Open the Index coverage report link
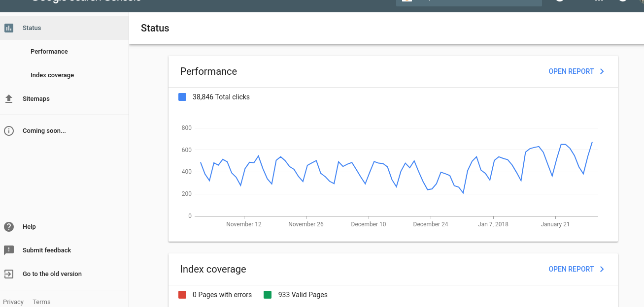This screenshot has width=644, height=307. click(571, 269)
